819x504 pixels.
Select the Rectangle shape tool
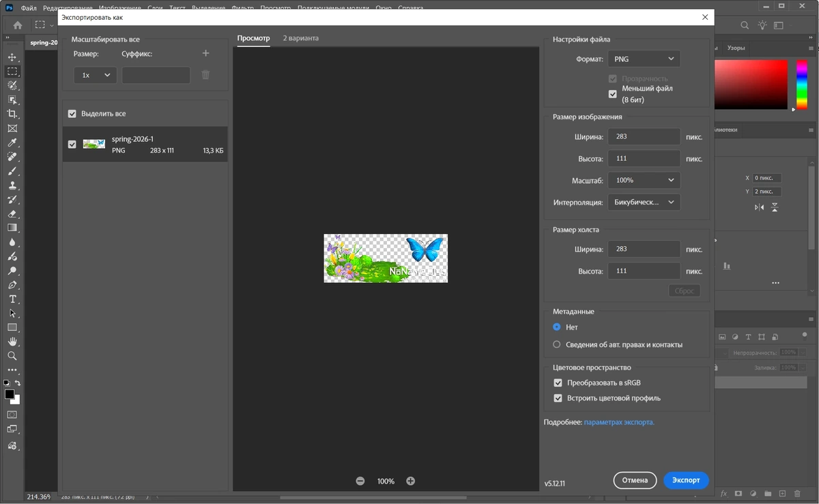(x=12, y=327)
